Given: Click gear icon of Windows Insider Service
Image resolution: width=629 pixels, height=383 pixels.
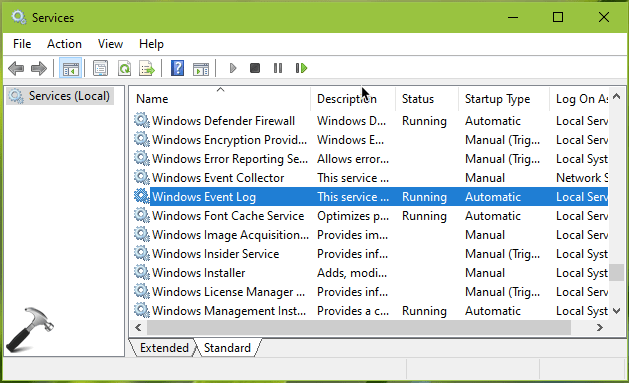Looking at the screenshot, I should [x=142, y=253].
